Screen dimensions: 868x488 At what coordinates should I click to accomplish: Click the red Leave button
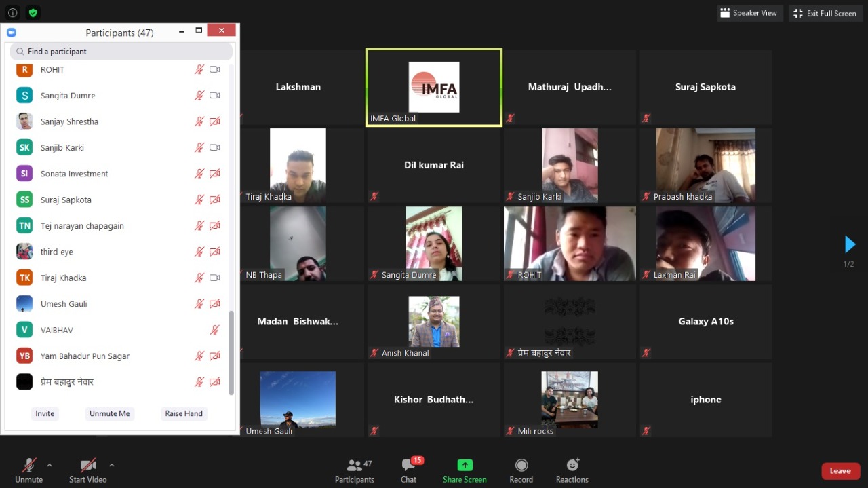click(x=840, y=471)
